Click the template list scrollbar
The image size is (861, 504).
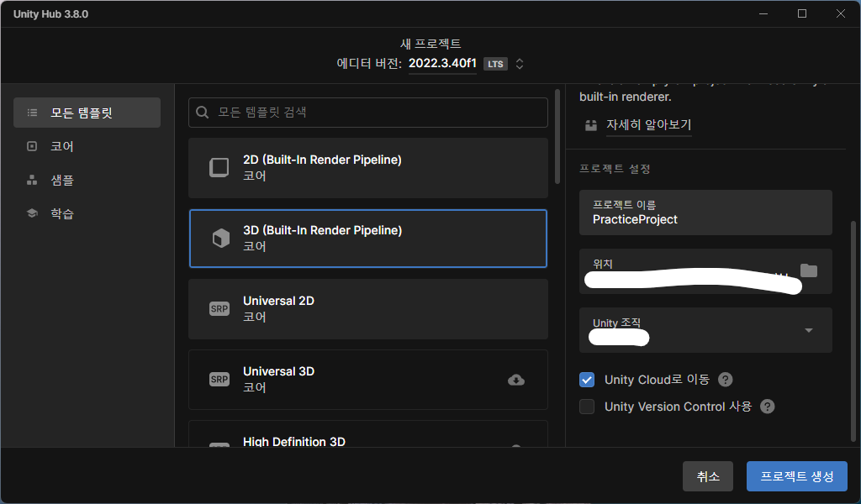(x=557, y=137)
